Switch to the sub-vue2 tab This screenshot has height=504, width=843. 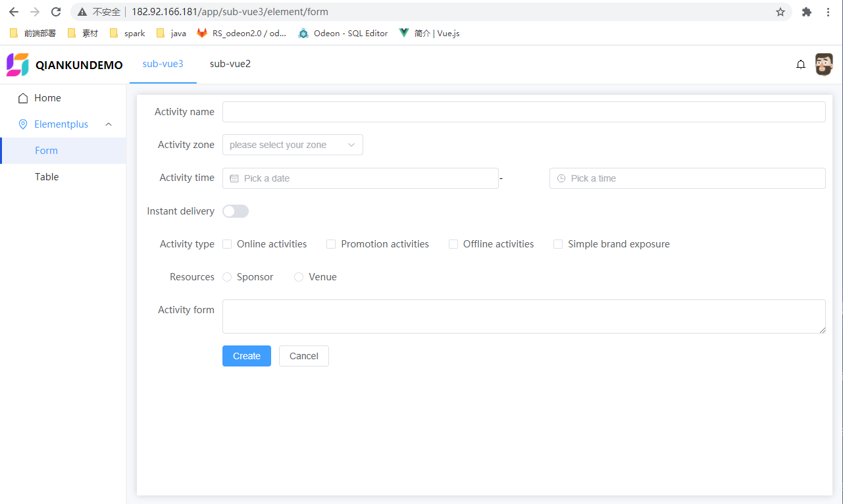[230, 64]
